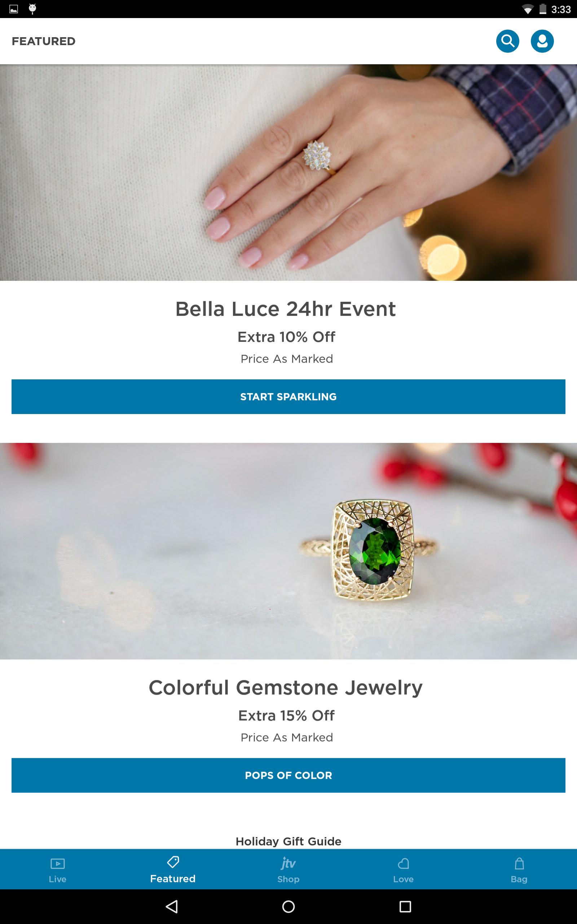The image size is (577, 924).
Task: Tap the Colorful Gemstone Jewelry heading
Action: [286, 688]
